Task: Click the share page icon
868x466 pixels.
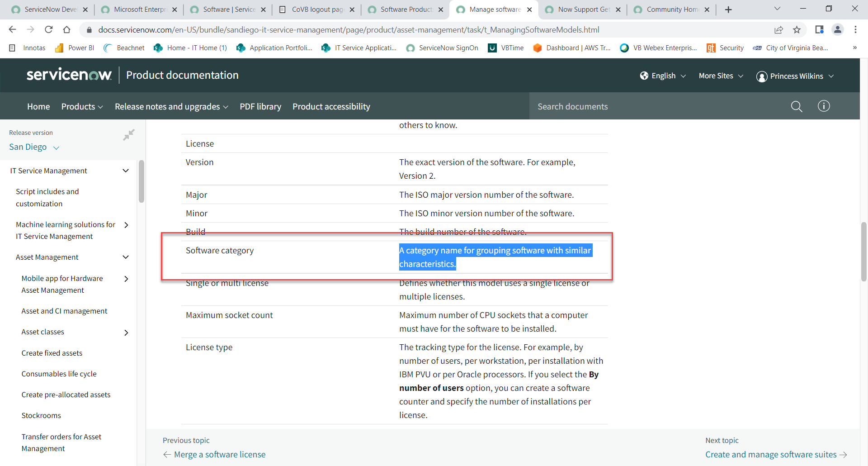Action: pyautogui.click(x=778, y=30)
